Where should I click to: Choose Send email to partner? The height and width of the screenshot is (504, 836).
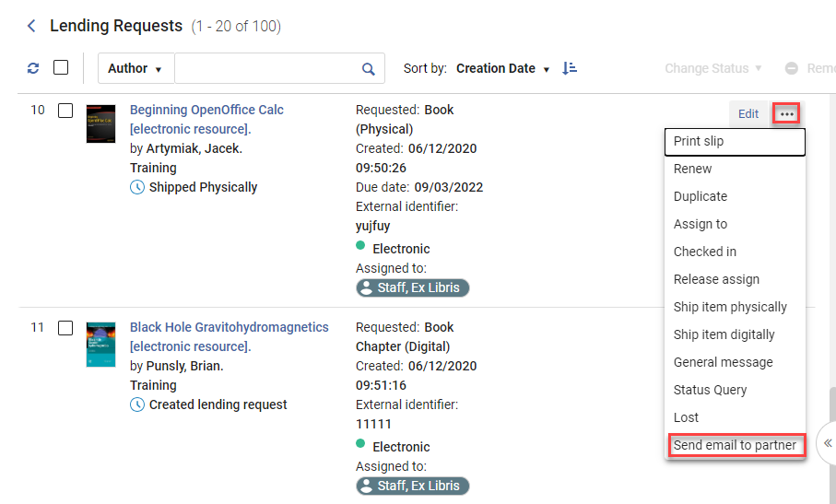(735, 445)
